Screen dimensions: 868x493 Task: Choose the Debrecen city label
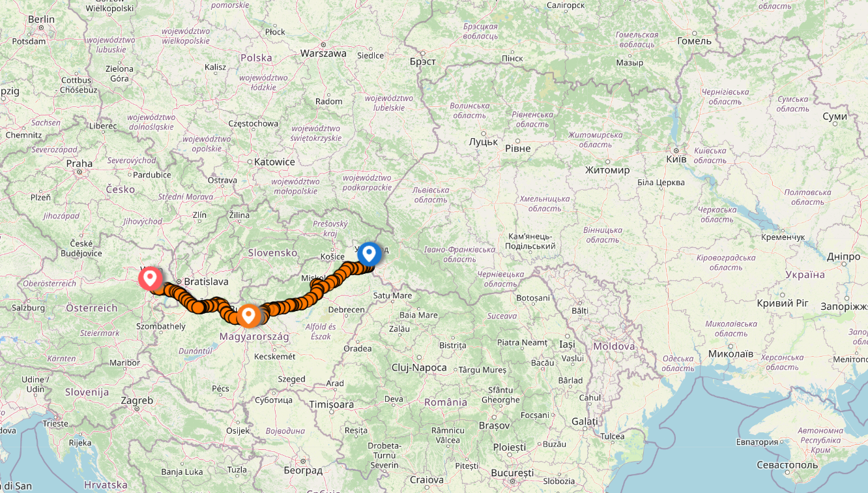pyautogui.click(x=346, y=310)
